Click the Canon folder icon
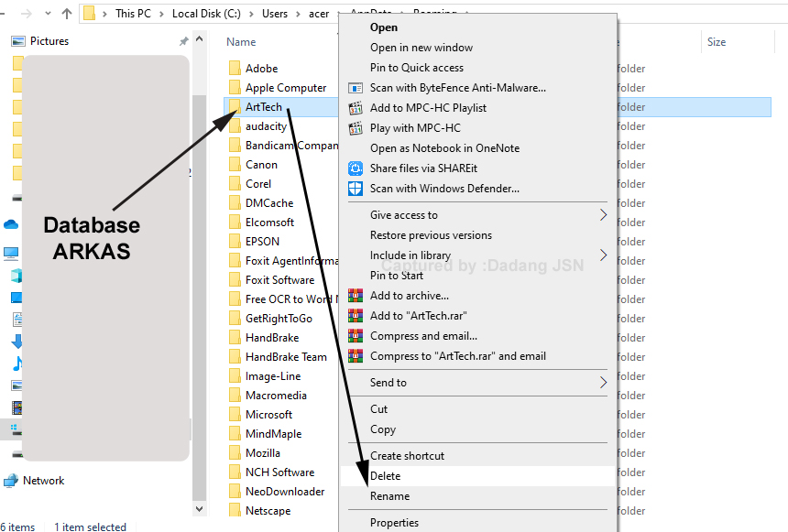 (x=235, y=164)
